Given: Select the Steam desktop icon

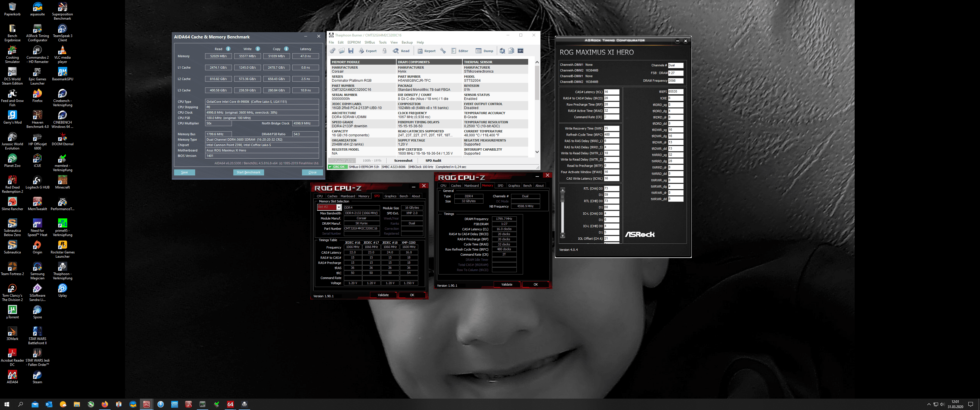Looking at the screenshot, I should (37, 376).
